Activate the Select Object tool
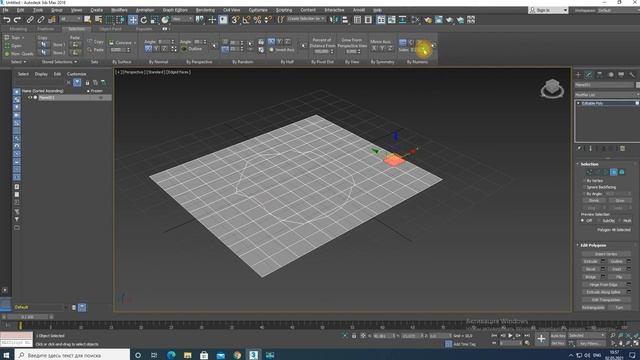Image resolution: width=640 pixels, height=360 pixels. (x=88, y=20)
